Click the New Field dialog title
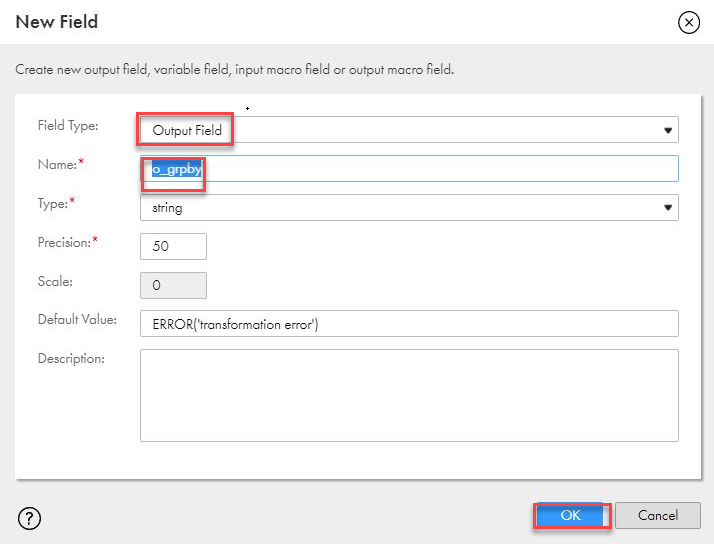Viewport: 714px width, 544px height. point(57,22)
